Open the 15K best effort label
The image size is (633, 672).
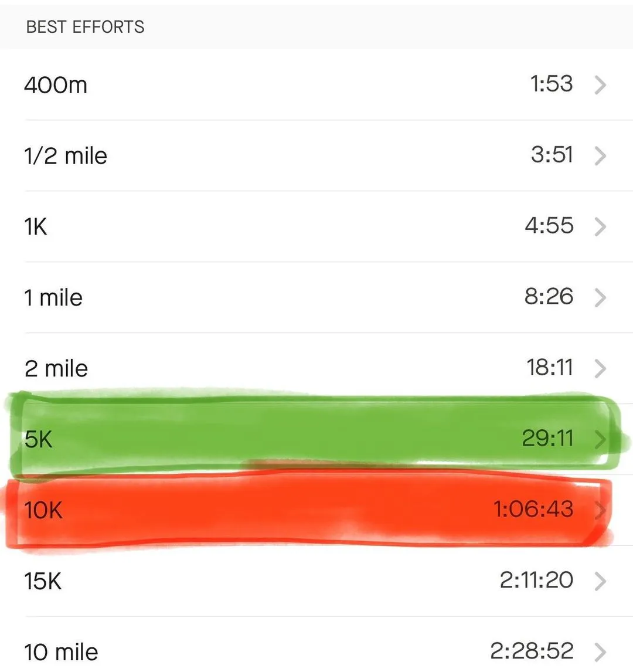point(43,581)
